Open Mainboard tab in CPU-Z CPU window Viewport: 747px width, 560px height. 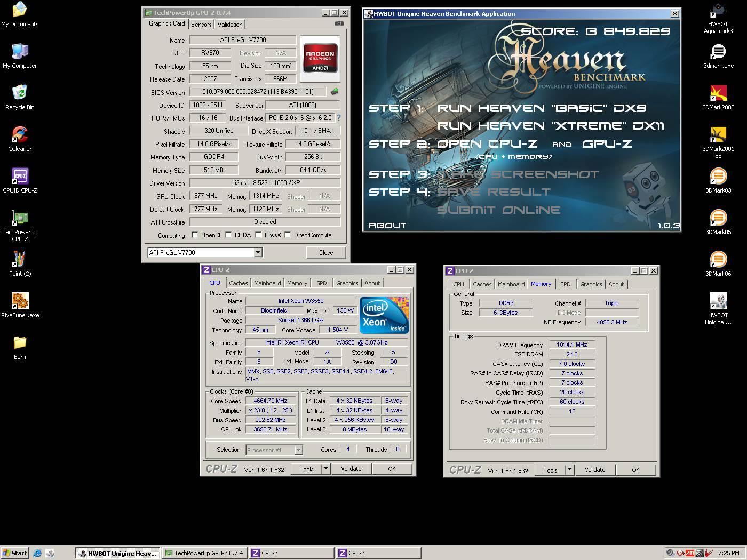coord(267,283)
